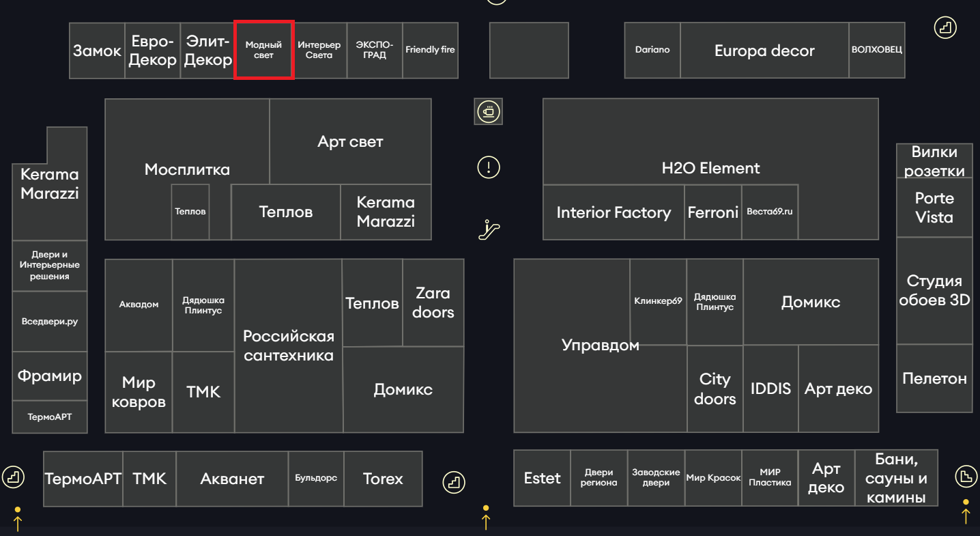Click the stairs icon left of ТермоАРТ row
This screenshot has width=980, height=536.
[x=14, y=476]
